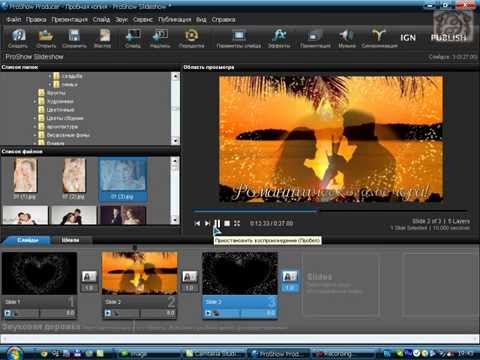Open the Сервис menu
The height and width of the screenshot is (360, 480).
click(143, 20)
